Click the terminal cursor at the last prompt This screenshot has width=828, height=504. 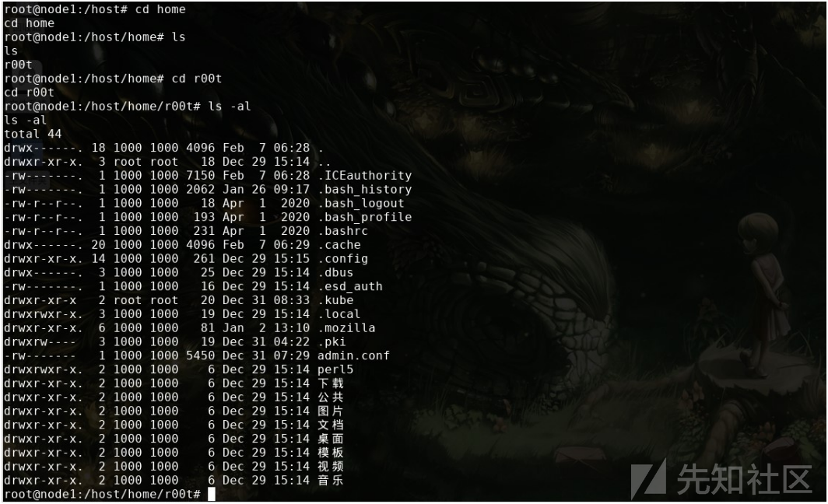pos(211,494)
